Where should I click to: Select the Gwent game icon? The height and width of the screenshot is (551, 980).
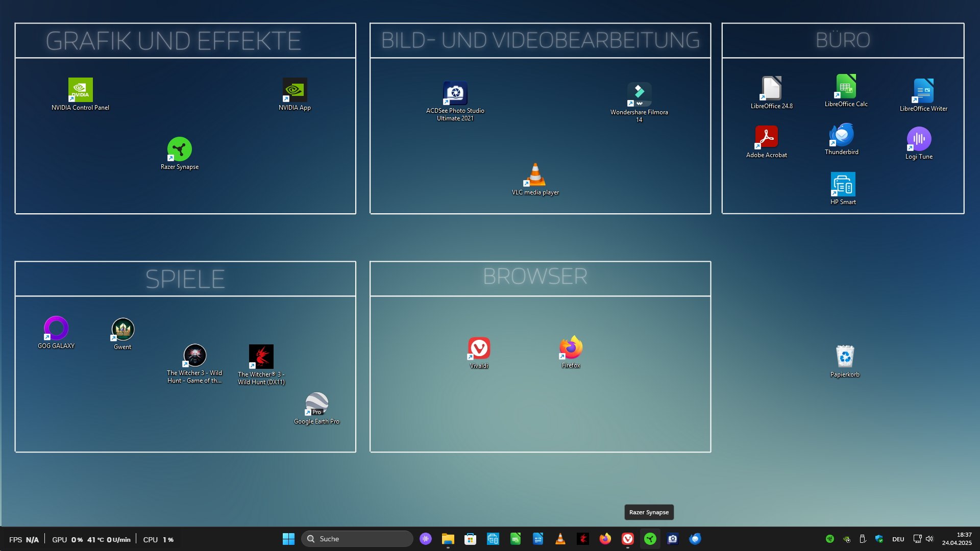tap(122, 330)
